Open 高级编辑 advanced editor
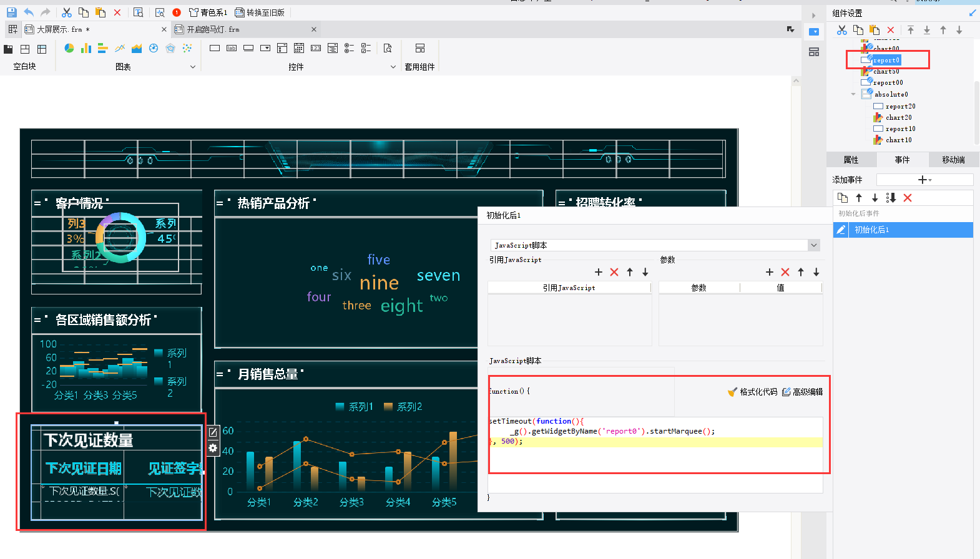This screenshot has width=980, height=559. (x=803, y=392)
